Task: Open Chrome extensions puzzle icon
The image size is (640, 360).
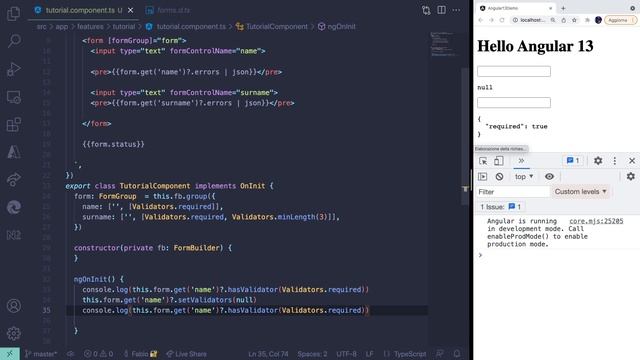Action: [587, 20]
